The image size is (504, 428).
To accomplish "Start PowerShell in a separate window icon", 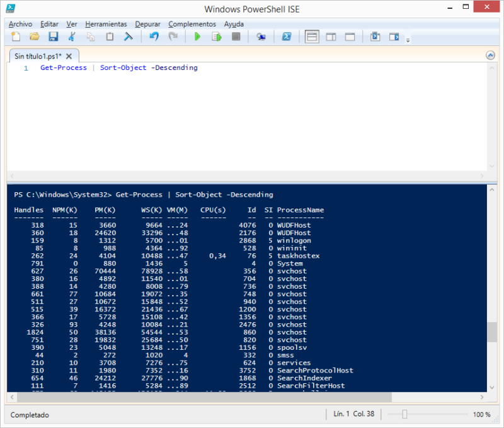I will 286,37.
